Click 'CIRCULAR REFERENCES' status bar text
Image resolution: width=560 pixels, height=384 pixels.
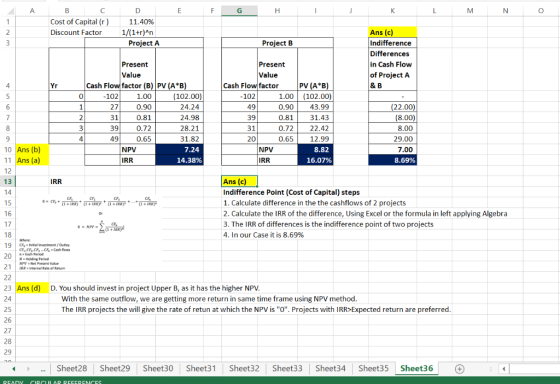[x=66, y=382]
